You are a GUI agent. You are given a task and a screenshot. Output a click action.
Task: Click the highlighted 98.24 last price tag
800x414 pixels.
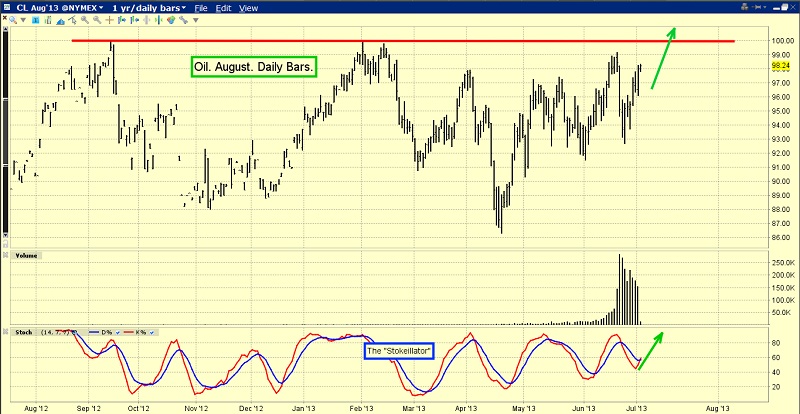(x=782, y=66)
